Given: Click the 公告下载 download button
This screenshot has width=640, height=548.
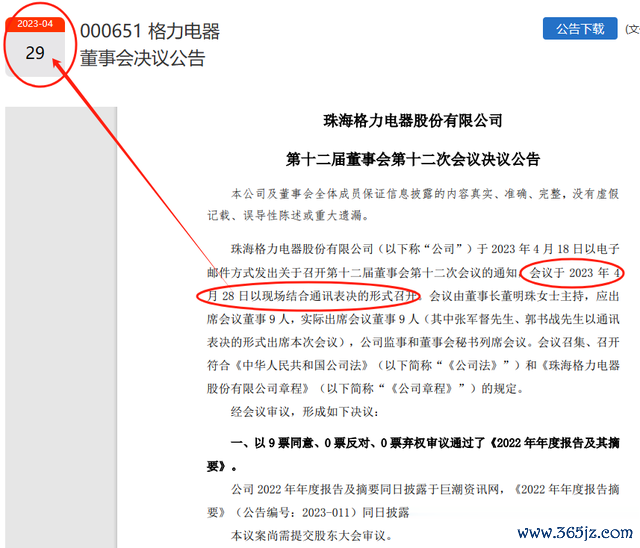Looking at the screenshot, I should pyautogui.click(x=580, y=29).
